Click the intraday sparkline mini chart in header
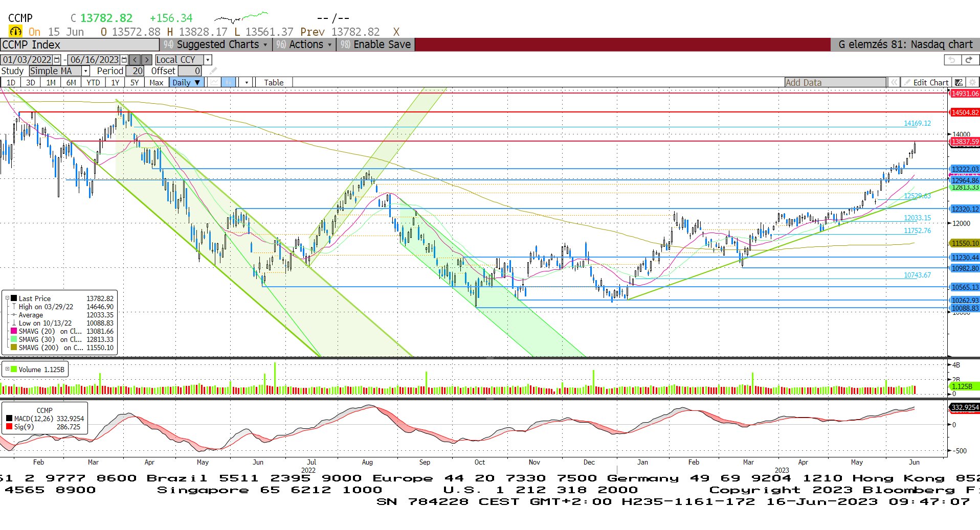 click(241, 17)
